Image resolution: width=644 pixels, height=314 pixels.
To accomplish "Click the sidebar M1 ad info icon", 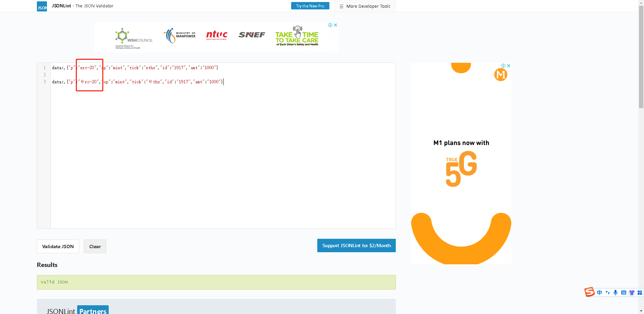I will tap(503, 66).
